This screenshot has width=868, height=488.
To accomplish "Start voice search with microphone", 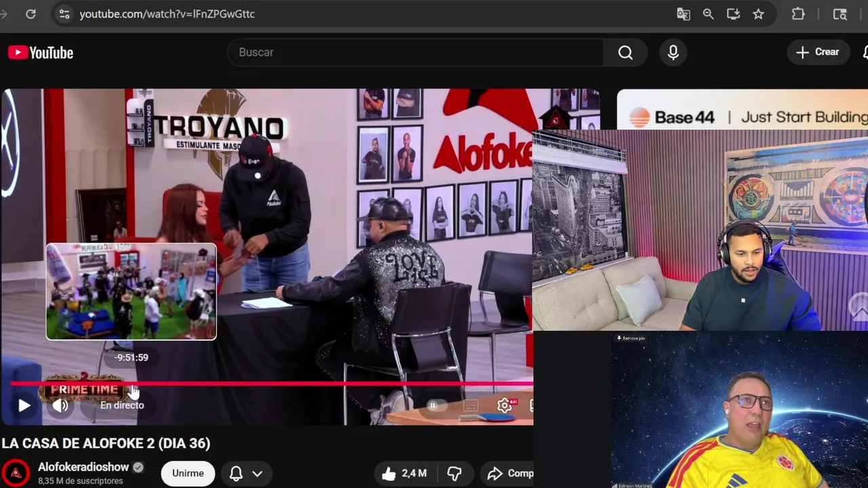I will pyautogui.click(x=673, y=52).
